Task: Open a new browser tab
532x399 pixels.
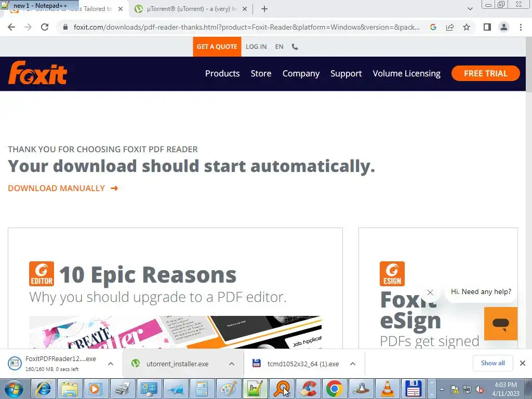Action: (x=264, y=9)
